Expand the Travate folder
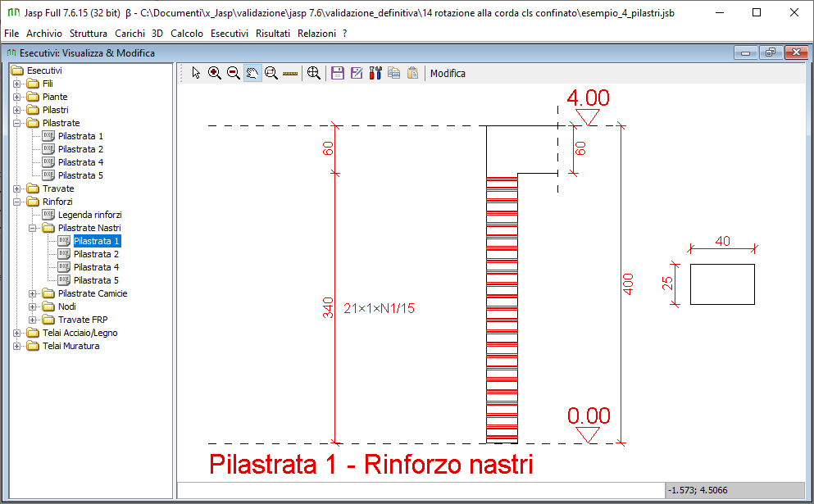Screen dimensions: 814x504 click(16, 188)
